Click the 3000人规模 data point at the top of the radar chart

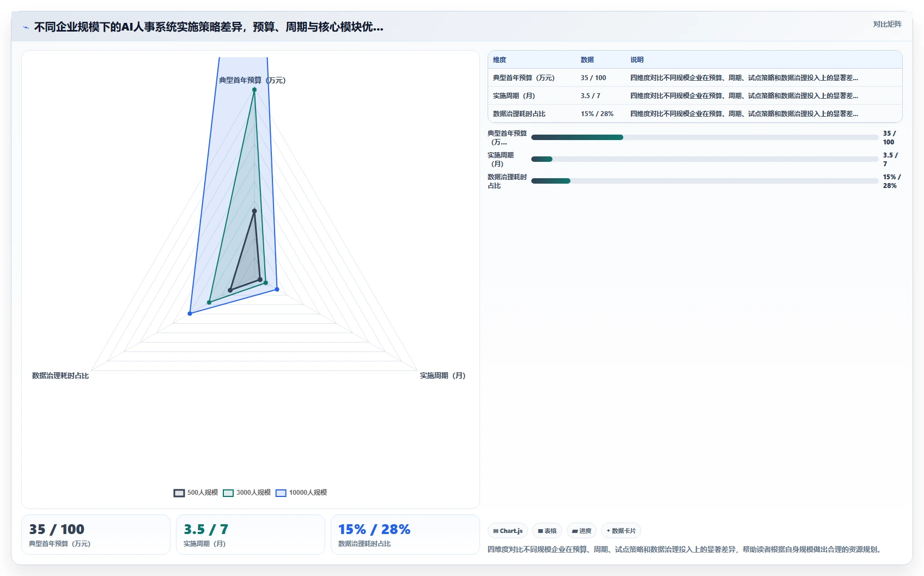pos(254,90)
